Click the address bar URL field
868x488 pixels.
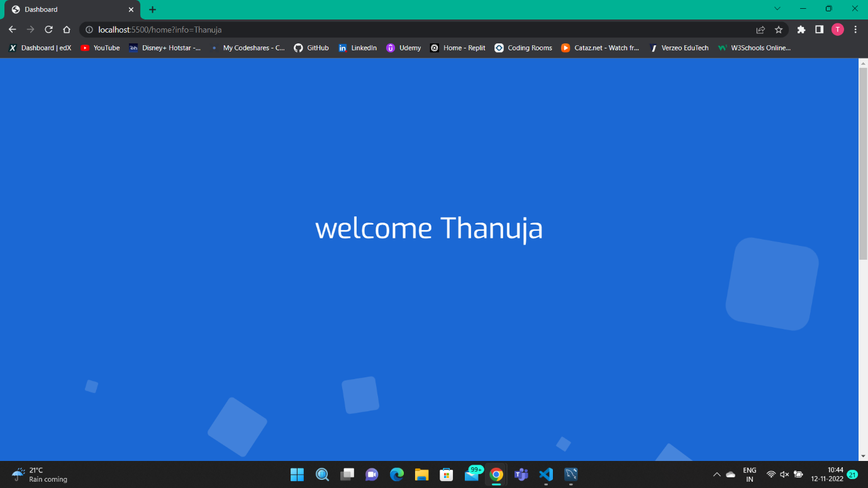pos(415,30)
